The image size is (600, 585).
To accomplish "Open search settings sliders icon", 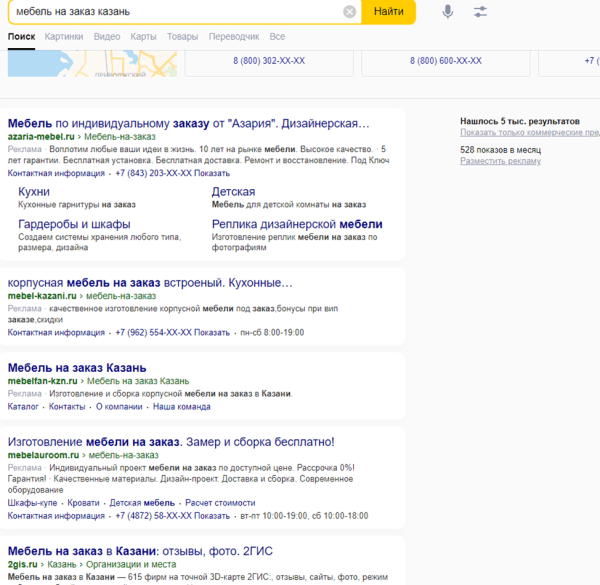I will coord(481,12).
